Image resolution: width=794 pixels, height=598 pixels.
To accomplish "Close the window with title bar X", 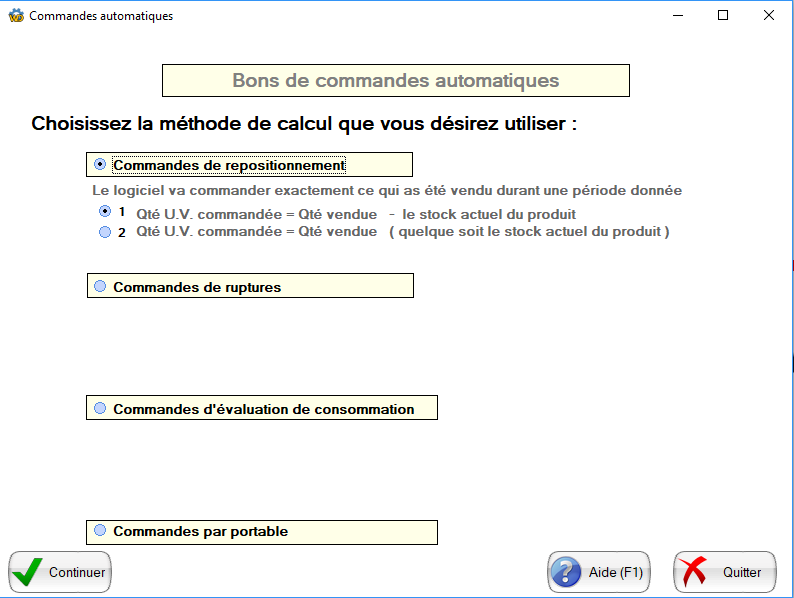I will click(x=769, y=16).
